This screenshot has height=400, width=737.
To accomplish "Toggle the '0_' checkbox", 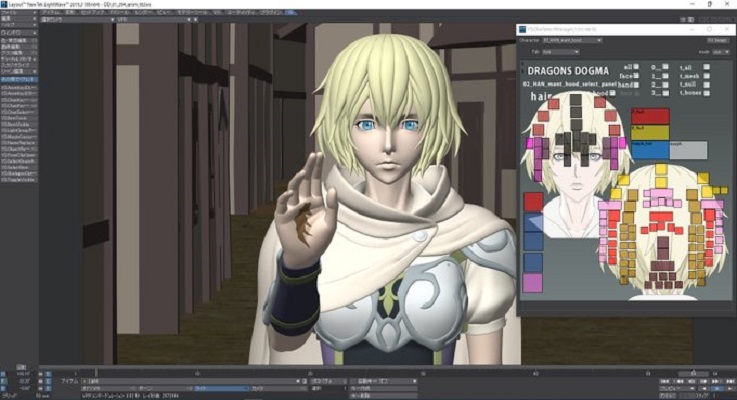I will 665,67.
